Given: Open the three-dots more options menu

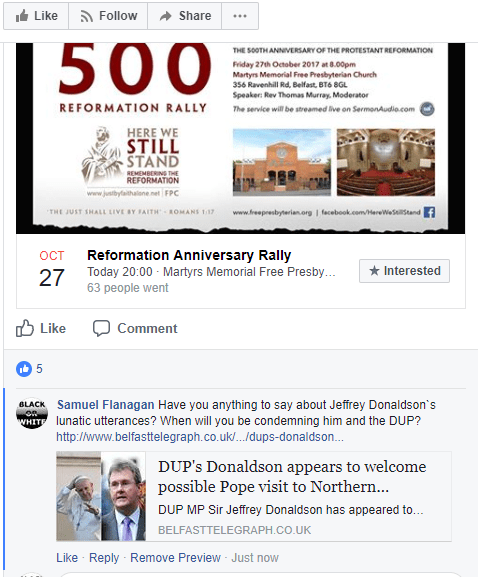Looking at the screenshot, I should click(x=240, y=16).
